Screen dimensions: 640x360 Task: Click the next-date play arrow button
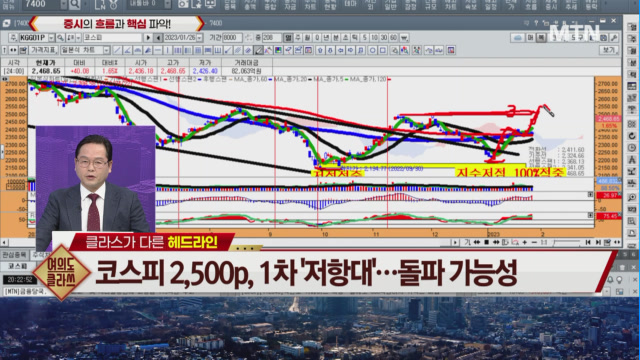tap(148, 38)
